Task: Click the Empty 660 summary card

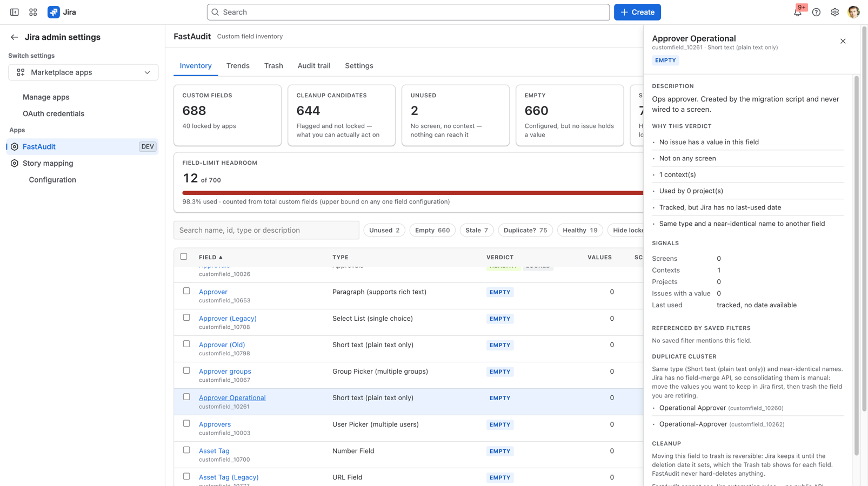Action: (570, 115)
